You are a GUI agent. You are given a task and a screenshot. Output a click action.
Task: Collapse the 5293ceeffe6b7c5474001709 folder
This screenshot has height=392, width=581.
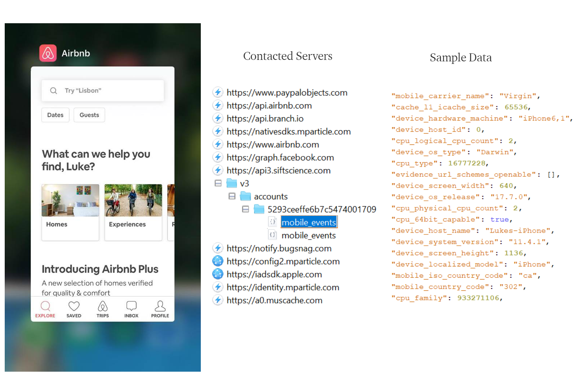245,209
